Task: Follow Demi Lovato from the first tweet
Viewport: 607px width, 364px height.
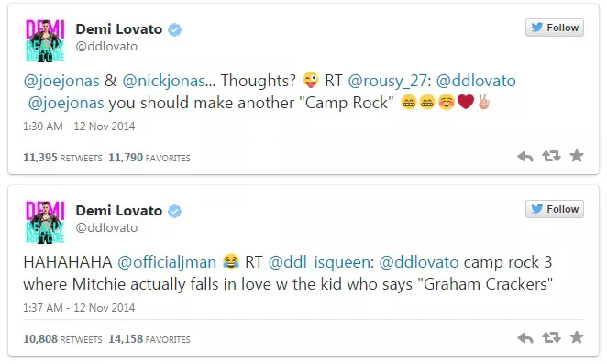Action: click(555, 28)
